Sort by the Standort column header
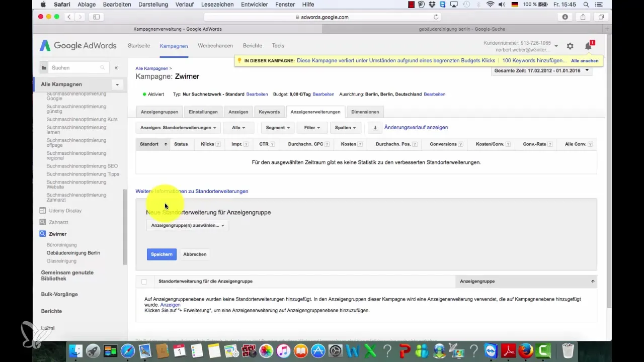The height and width of the screenshot is (362, 644). 153,144
